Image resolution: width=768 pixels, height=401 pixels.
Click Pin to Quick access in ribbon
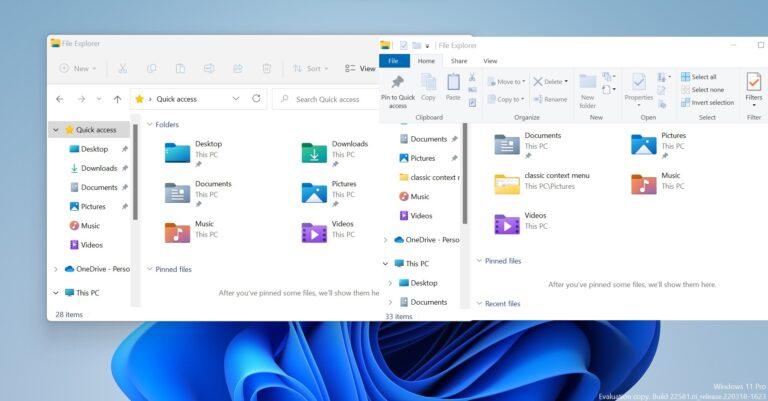[x=397, y=91]
